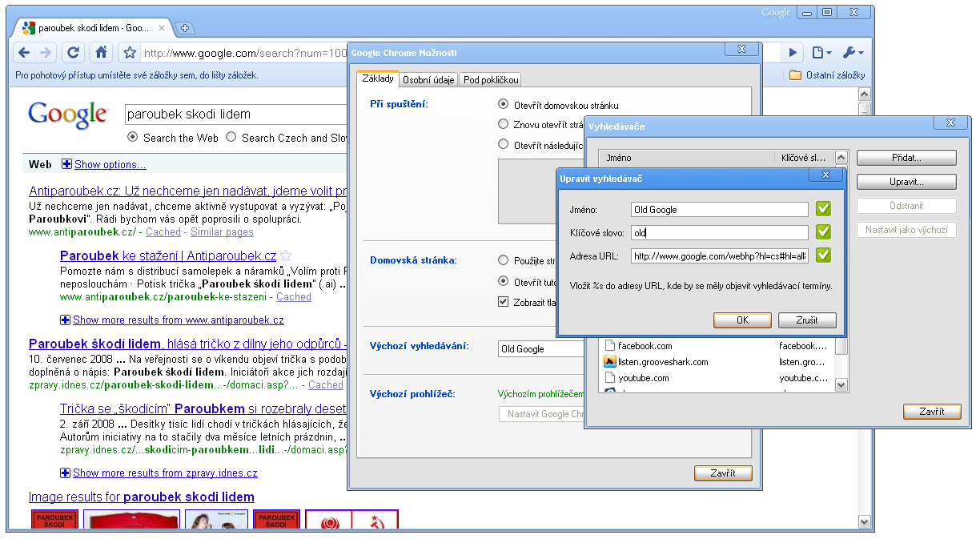Open the 'Old Google' default search dropdown
980x539 pixels.
tap(541, 349)
